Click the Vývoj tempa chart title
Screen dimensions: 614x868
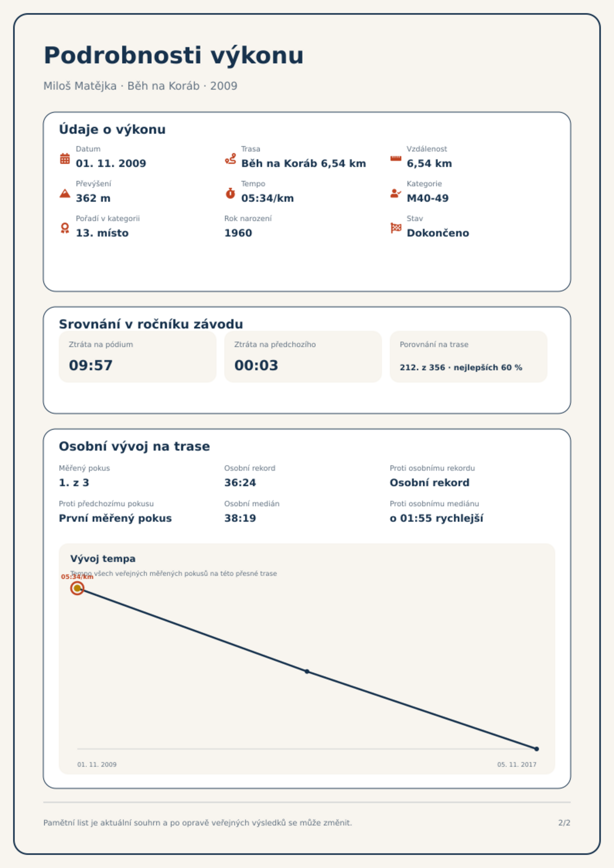pos(103,559)
